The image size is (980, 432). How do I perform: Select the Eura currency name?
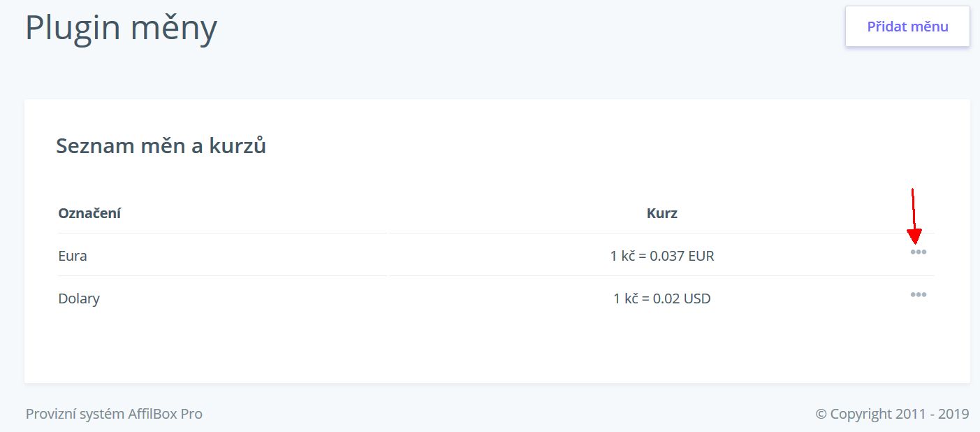tap(73, 256)
